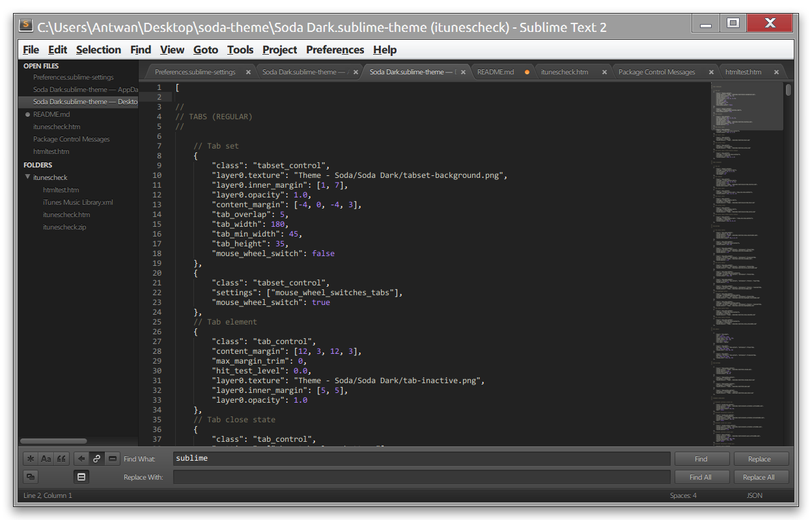This screenshot has height=520, width=812.
Task: Open Preferences.sublime-settings under Open Files
Action: (74, 77)
